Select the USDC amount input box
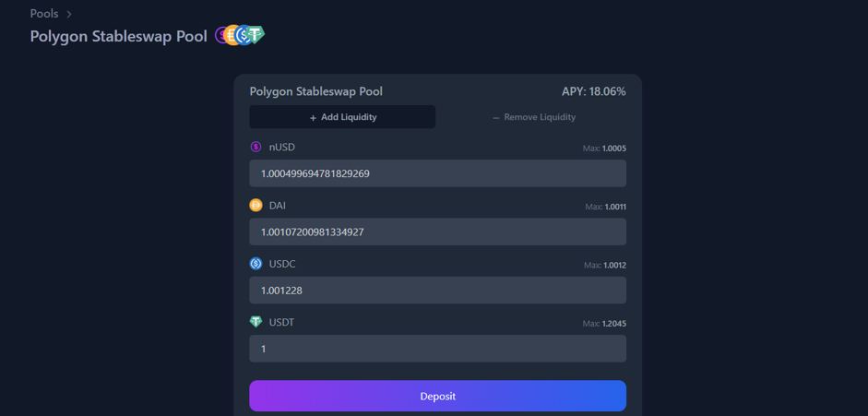Viewport: 868px width, 416px height. 437,291
